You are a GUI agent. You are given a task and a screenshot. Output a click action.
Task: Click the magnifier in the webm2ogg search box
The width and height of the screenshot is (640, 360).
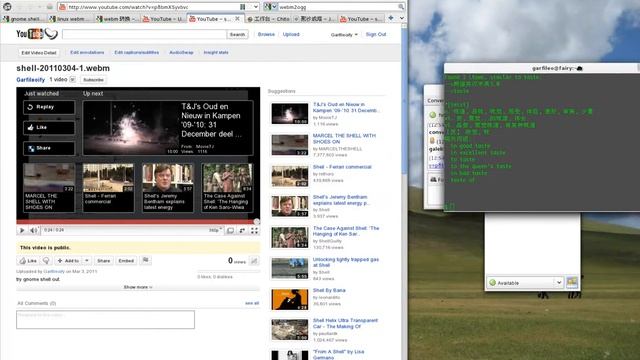401,7
